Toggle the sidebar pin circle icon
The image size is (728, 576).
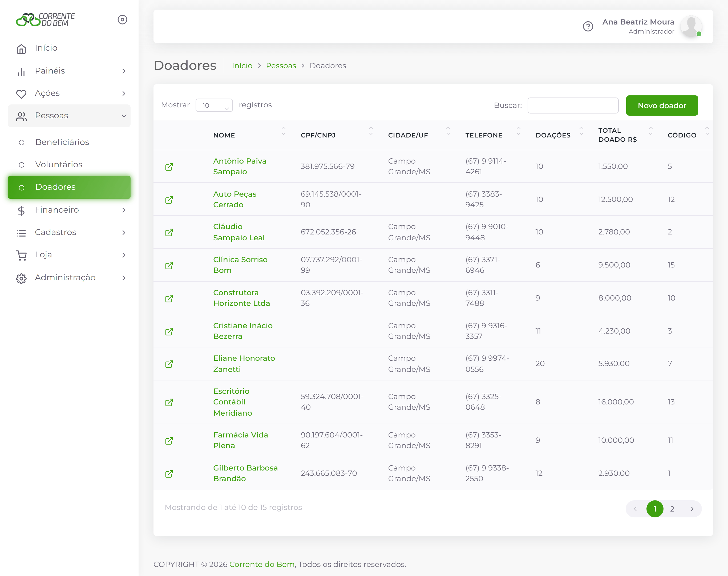(123, 19)
